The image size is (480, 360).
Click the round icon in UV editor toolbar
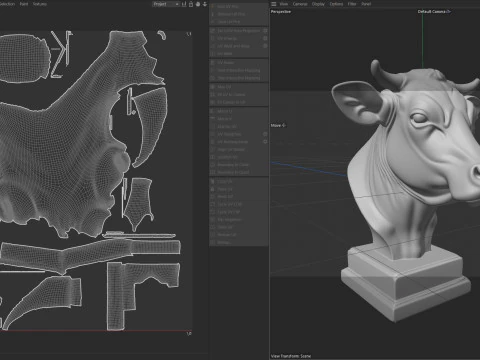(198, 4)
